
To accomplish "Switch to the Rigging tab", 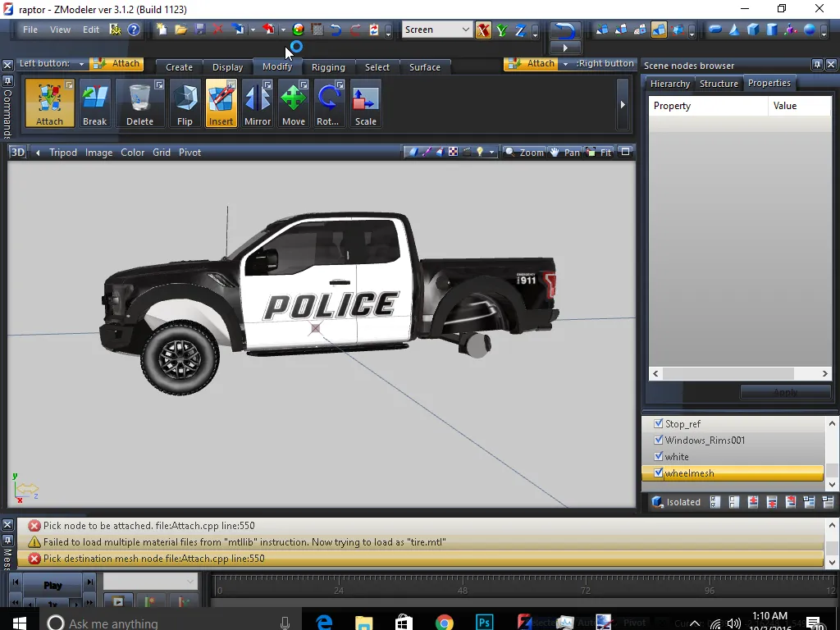I will (328, 67).
